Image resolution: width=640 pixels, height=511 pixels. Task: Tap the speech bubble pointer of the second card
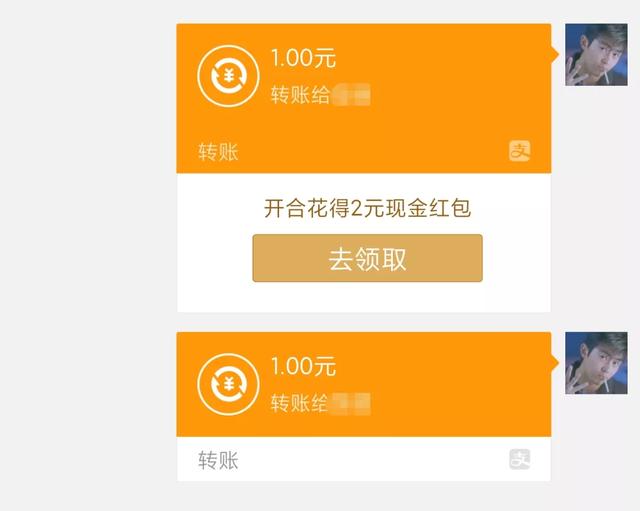tap(555, 362)
